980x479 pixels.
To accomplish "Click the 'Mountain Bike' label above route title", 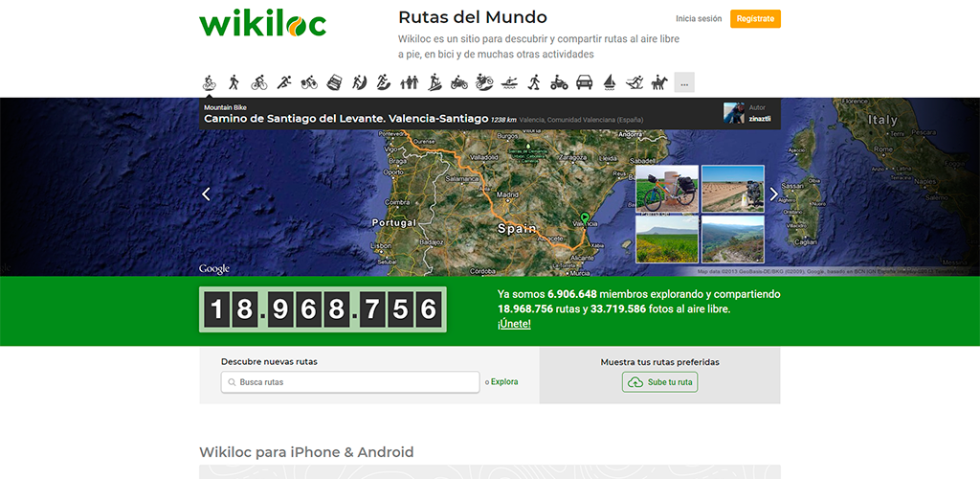I will tap(225, 107).
